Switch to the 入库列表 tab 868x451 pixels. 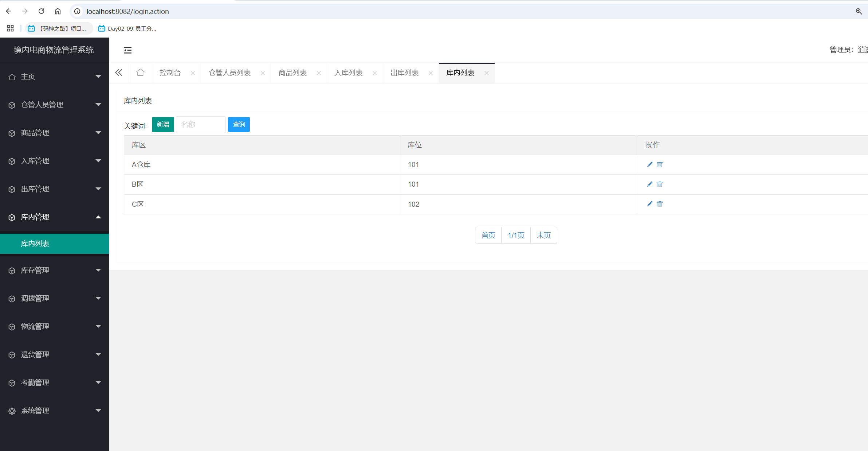(349, 73)
